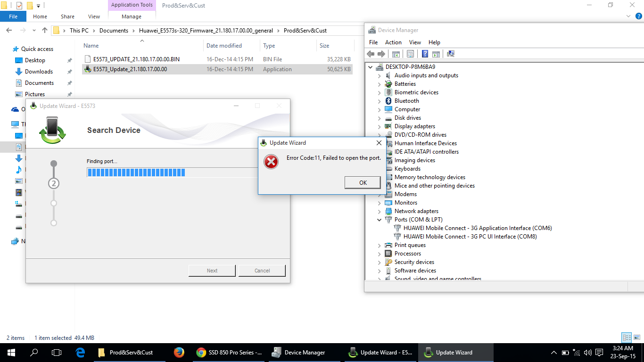
Task: Open Quick access in the navigation pane
Action: pyautogui.click(x=37, y=49)
